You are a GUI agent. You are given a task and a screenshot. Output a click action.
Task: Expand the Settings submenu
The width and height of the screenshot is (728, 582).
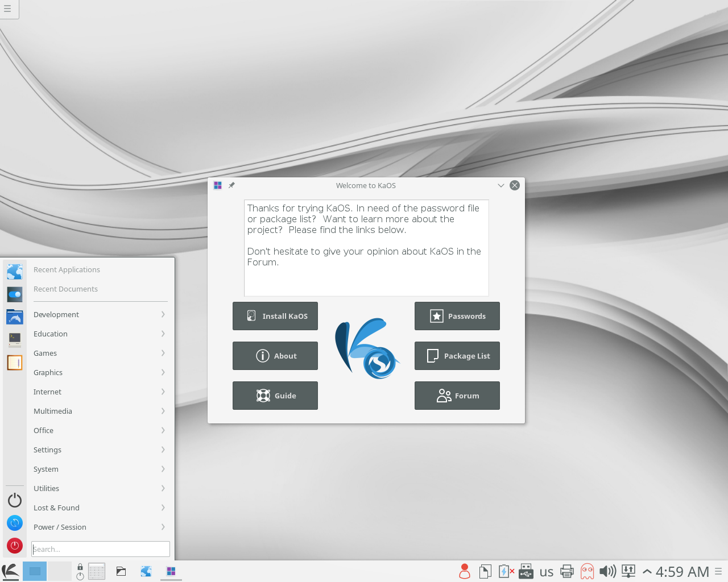click(x=100, y=450)
